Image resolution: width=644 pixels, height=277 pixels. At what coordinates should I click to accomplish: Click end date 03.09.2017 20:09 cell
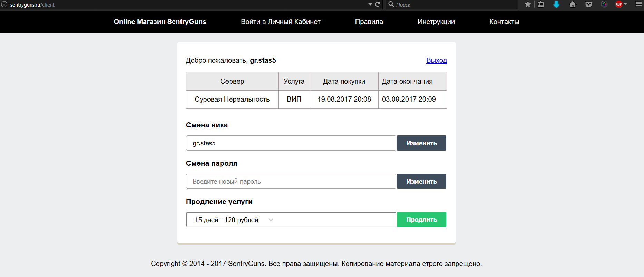412,99
